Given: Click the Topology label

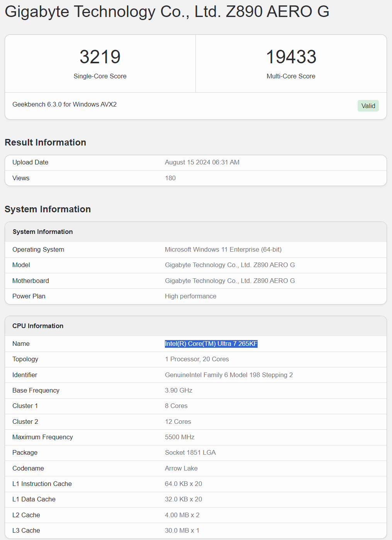Looking at the screenshot, I should (25, 359).
